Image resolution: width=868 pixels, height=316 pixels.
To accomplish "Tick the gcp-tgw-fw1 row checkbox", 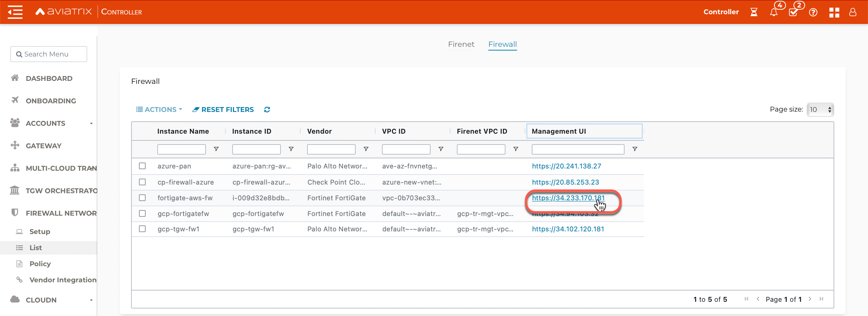I will 142,229.
